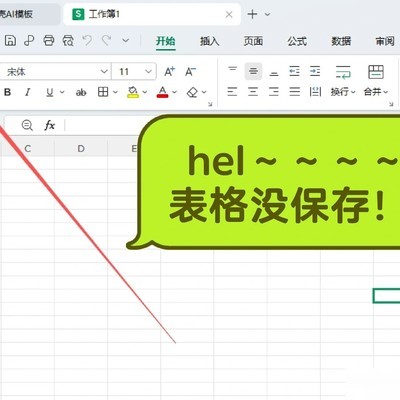This screenshot has width=400, height=400.
Task: Open alignment settings dialog launcher
Action: pyautogui.click(x=391, y=104)
